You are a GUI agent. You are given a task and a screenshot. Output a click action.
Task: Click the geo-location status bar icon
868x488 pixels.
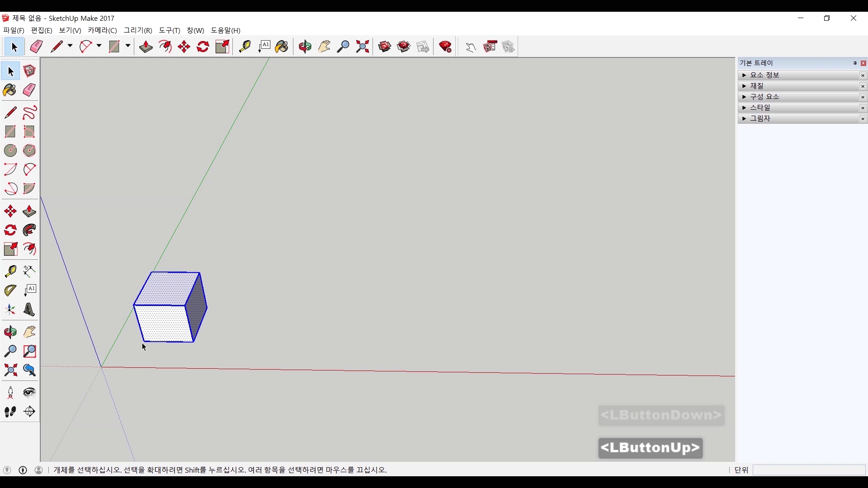click(7, 470)
